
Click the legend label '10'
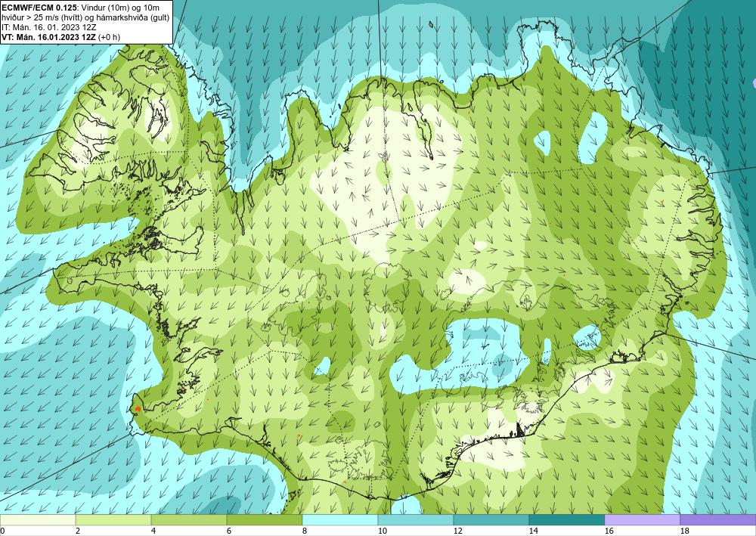[383, 531]
